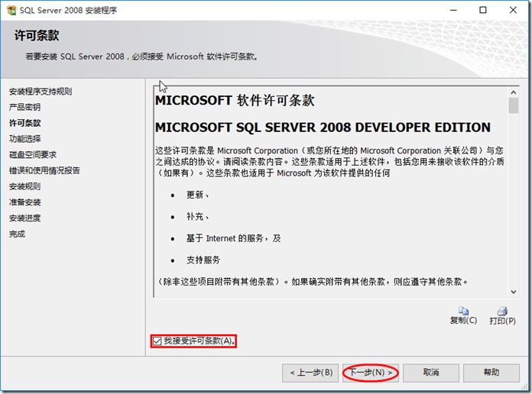Toggle the 我接受许可条款(A) checkbox
The image size is (532, 394).
pyautogui.click(x=157, y=341)
